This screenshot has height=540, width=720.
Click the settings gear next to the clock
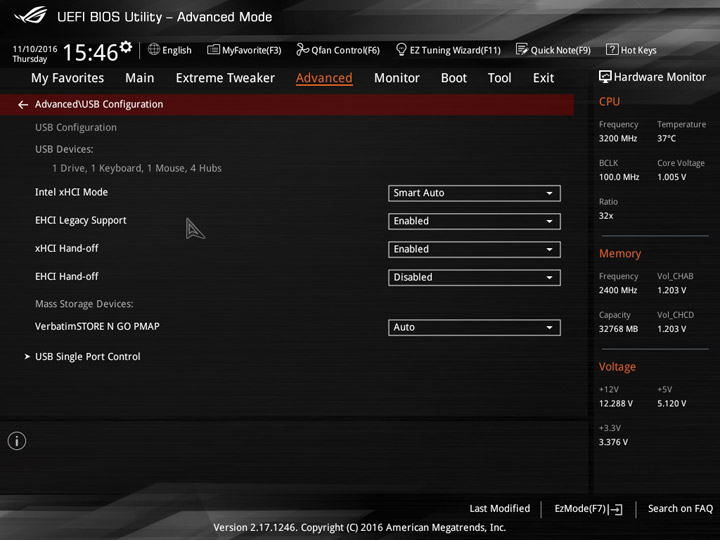tap(126, 47)
